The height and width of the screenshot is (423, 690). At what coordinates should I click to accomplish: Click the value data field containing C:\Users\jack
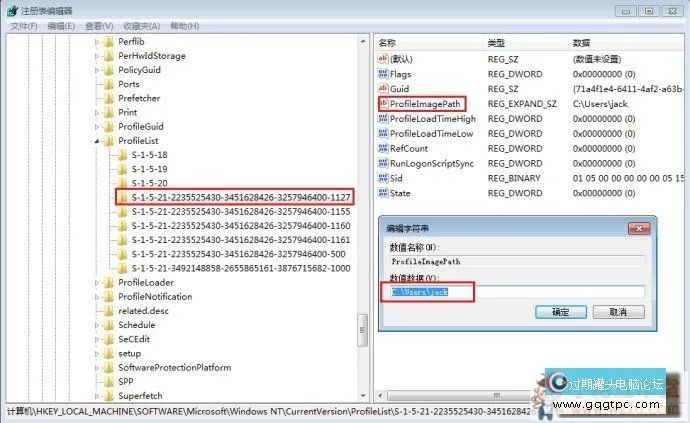(518, 292)
